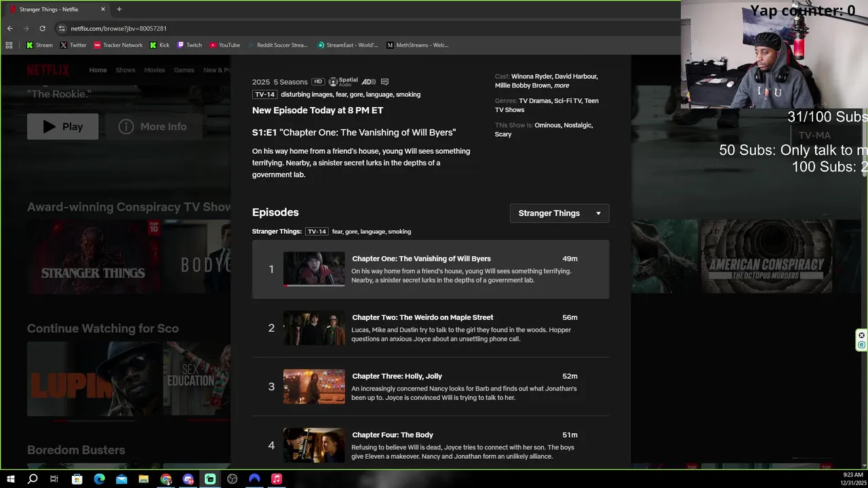868x488 pixels.
Task: Open the MethStreams bookmark
Action: (x=417, y=45)
